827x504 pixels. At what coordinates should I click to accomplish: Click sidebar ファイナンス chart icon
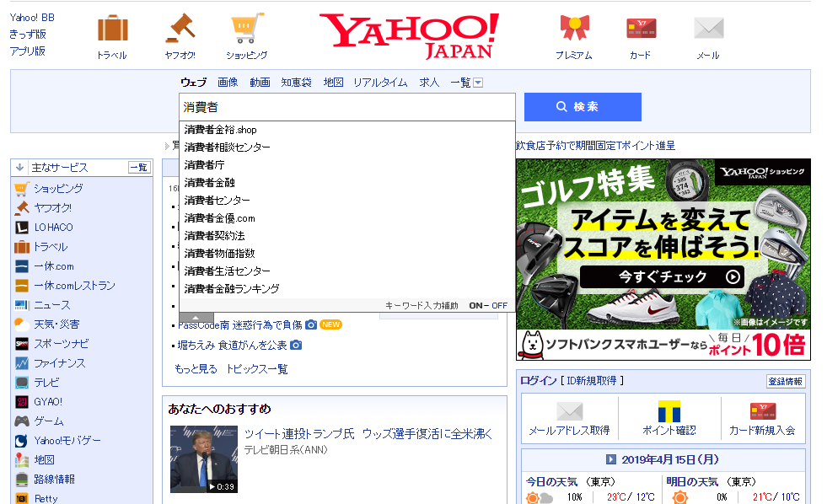tap(22, 363)
